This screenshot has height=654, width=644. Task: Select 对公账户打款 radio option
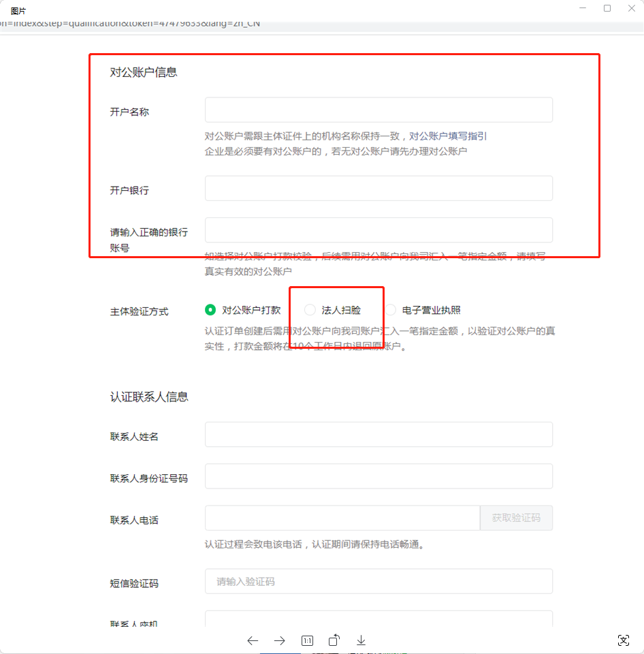[210, 310]
